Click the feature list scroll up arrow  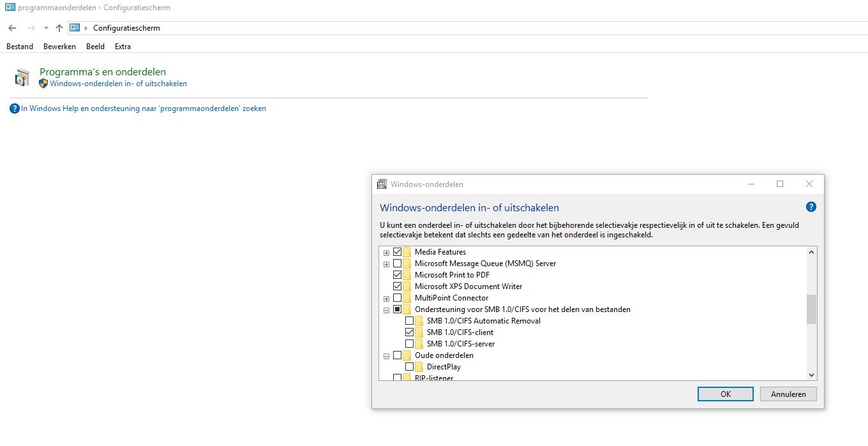tap(811, 252)
